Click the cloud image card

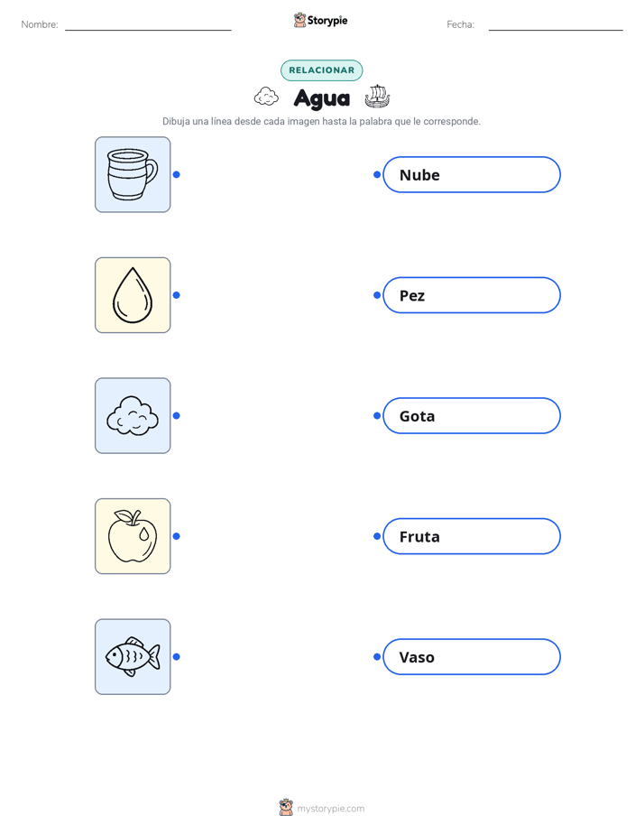tap(133, 415)
